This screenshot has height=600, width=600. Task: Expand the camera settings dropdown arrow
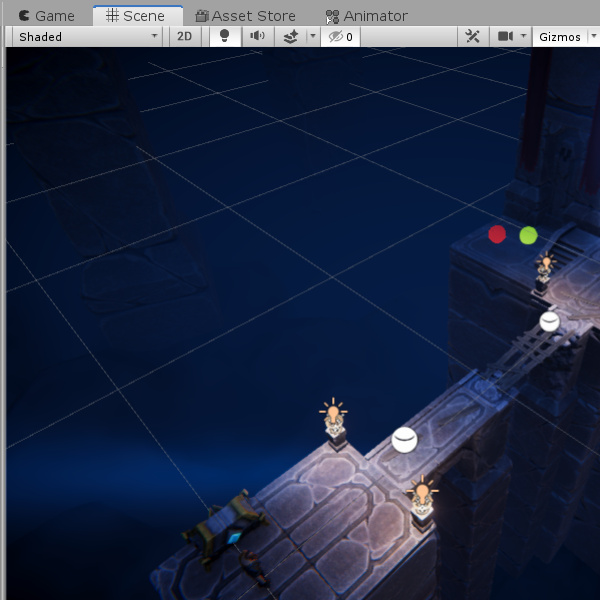(x=524, y=37)
